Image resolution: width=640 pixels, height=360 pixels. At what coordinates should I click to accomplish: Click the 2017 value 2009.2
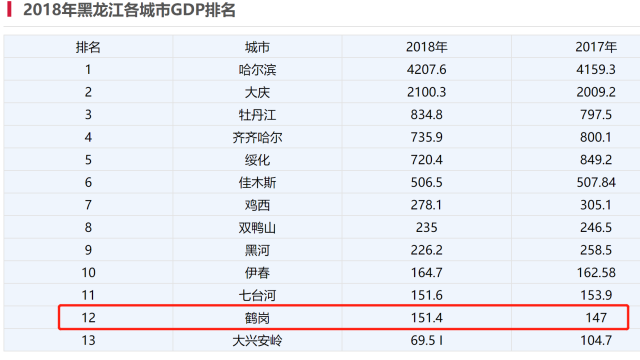pyautogui.click(x=596, y=92)
